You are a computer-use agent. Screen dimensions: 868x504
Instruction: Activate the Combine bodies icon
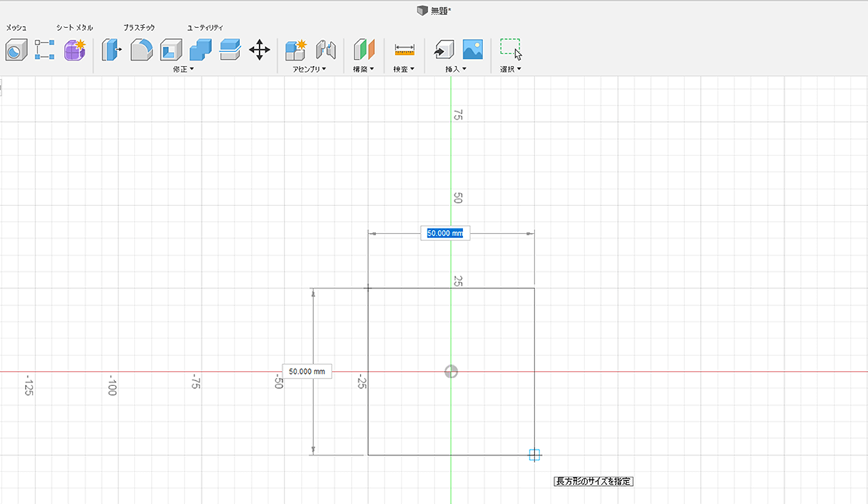point(200,50)
